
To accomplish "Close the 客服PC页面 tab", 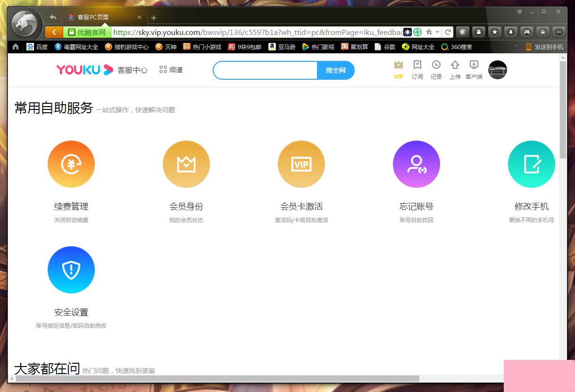I will pos(139,17).
